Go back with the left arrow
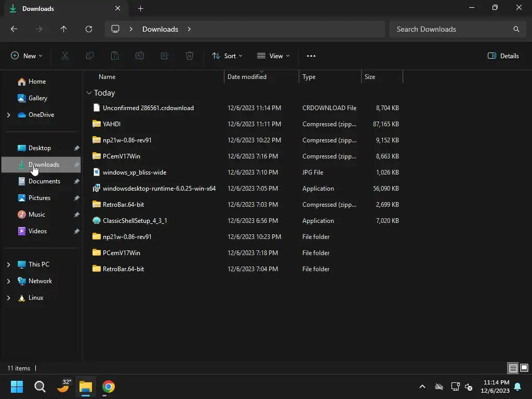This screenshot has width=532, height=399. pyautogui.click(x=14, y=29)
